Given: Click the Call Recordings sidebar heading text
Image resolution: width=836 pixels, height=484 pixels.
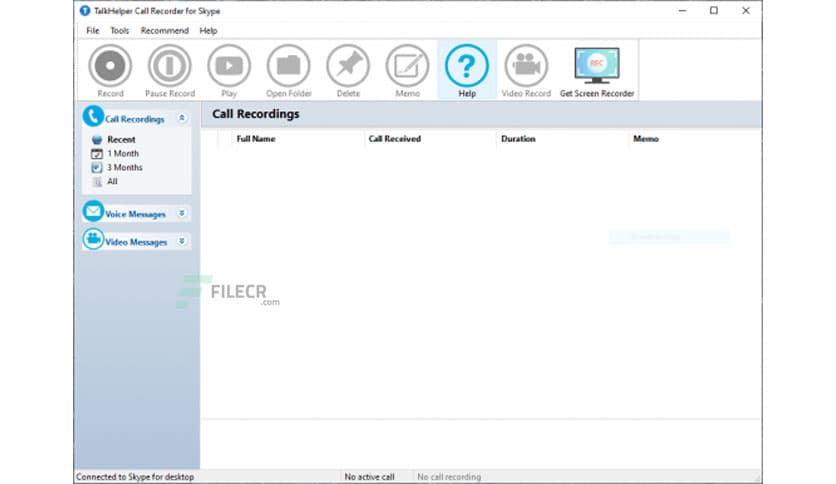Looking at the screenshot, I should pos(134,119).
